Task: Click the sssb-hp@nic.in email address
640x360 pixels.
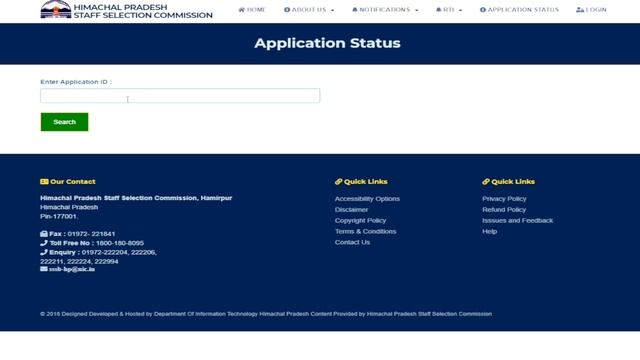Action: pos(72,269)
